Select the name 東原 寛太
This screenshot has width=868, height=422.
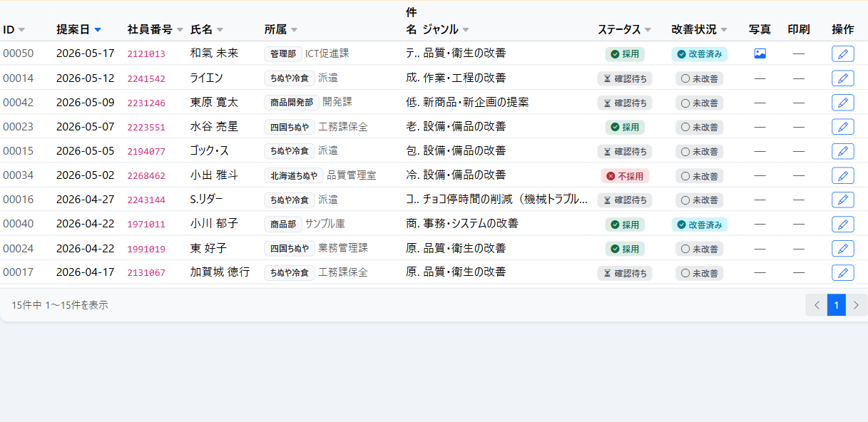pyautogui.click(x=214, y=103)
